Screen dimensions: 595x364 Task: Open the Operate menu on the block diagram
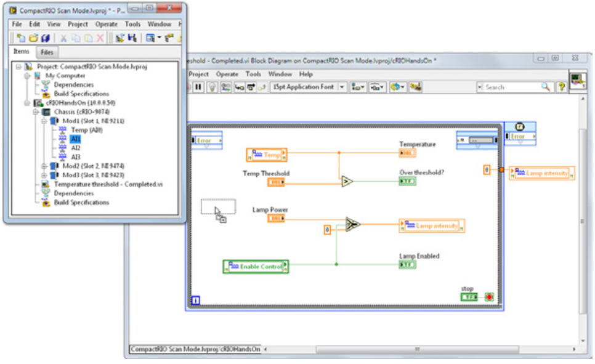pyautogui.click(x=228, y=74)
